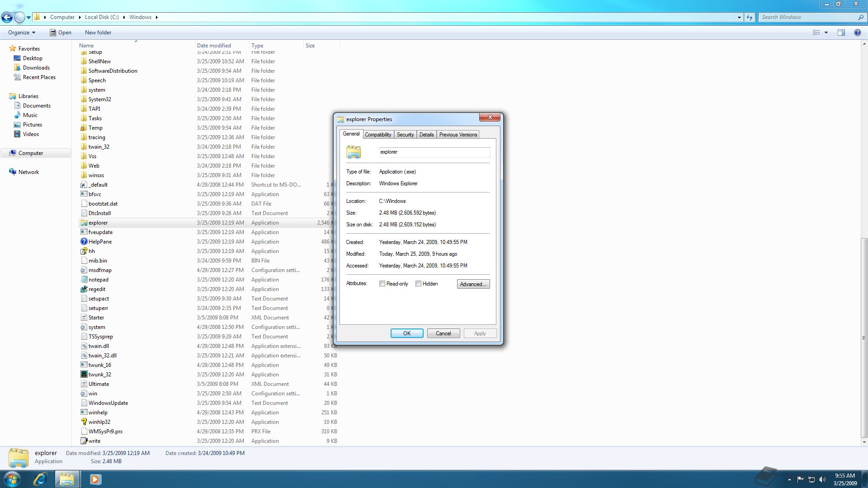Image resolution: width=868 pixels, height=488 pixels.
Task: Open Help with question mark icon
Action: [857, 33]
